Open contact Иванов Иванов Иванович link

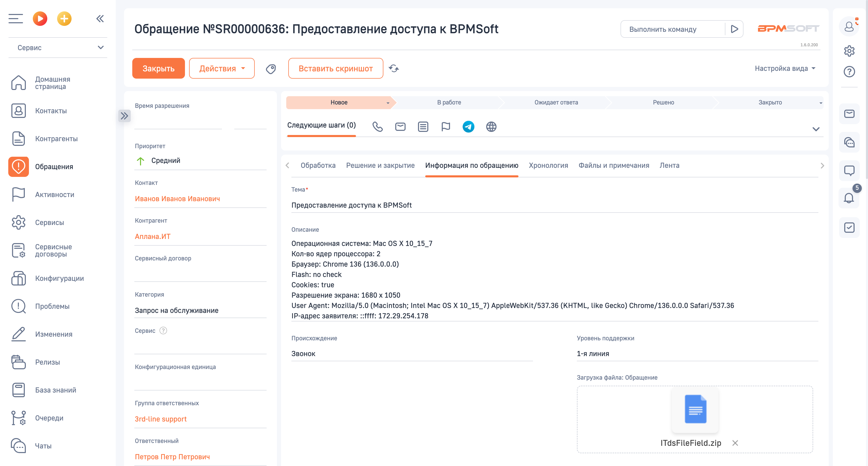tap(177, 199)
